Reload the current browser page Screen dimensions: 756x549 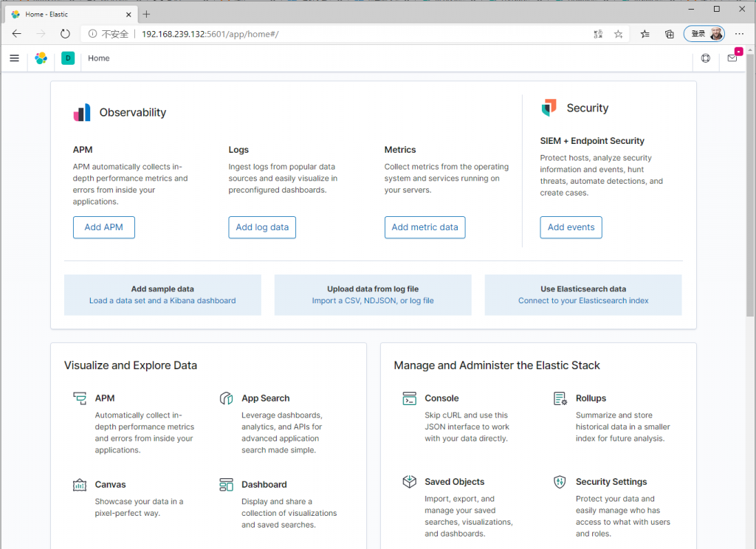65,34
